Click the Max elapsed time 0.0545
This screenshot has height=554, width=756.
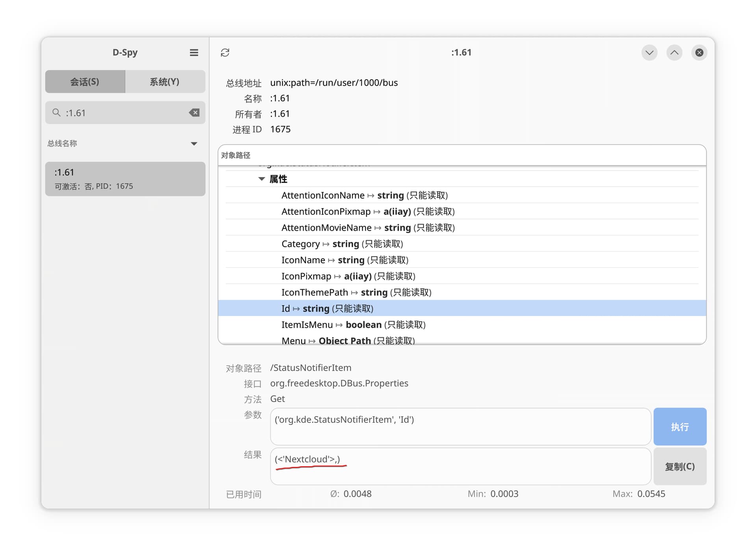[x=651, y=494]
